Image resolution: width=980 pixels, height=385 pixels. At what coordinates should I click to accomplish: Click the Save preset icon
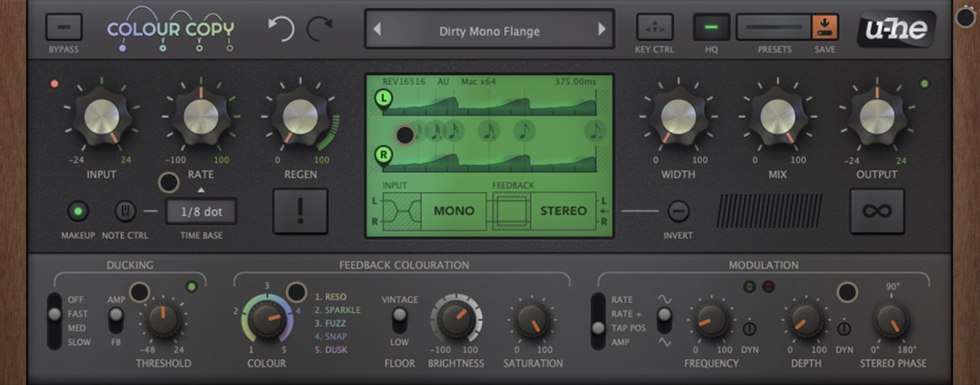824,27
